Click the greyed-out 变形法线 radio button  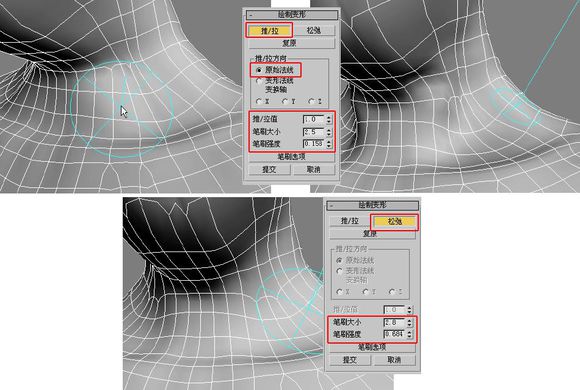point(340,271)
